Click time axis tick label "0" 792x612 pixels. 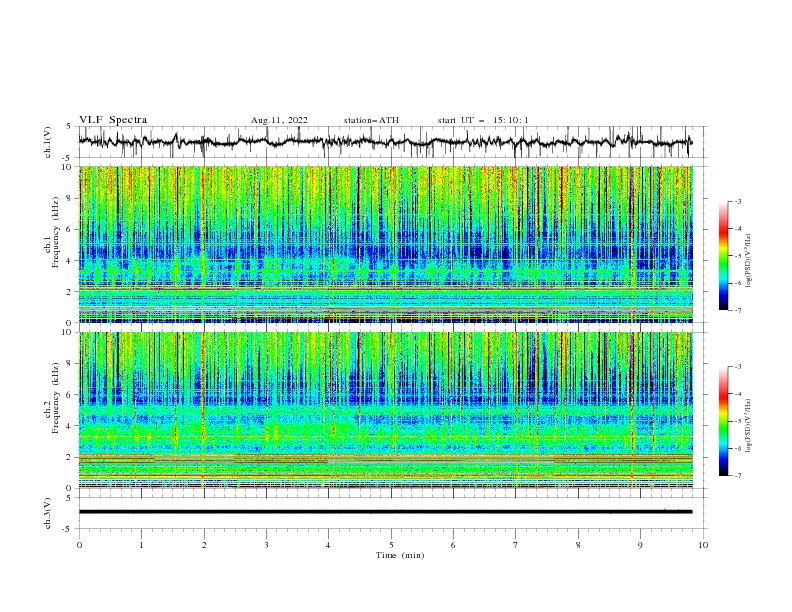[79, 545]
